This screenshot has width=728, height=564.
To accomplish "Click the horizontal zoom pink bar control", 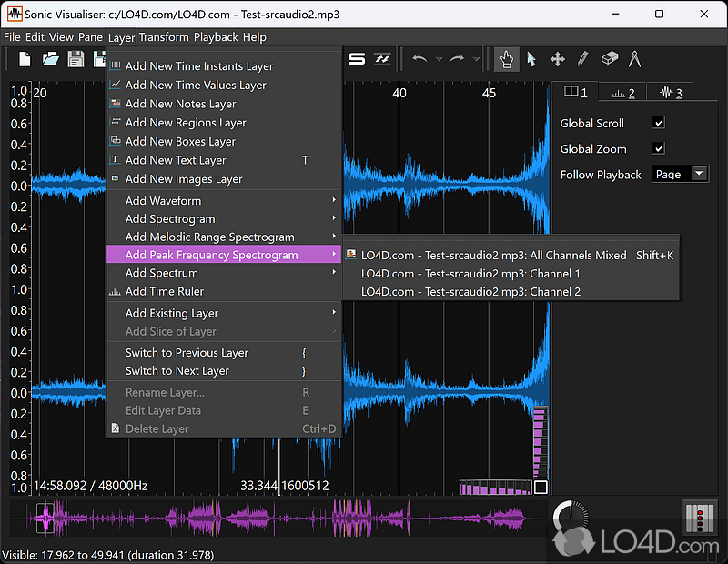I will point(496,488).
